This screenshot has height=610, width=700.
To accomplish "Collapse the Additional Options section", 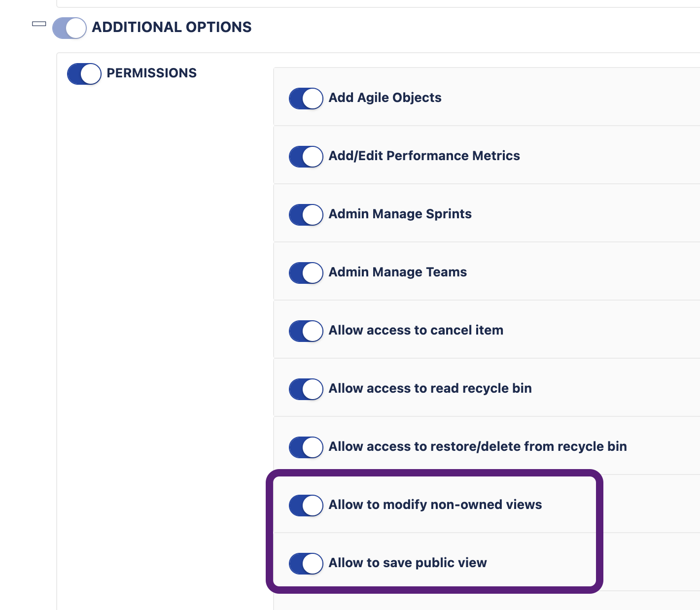I will (39, 24).
